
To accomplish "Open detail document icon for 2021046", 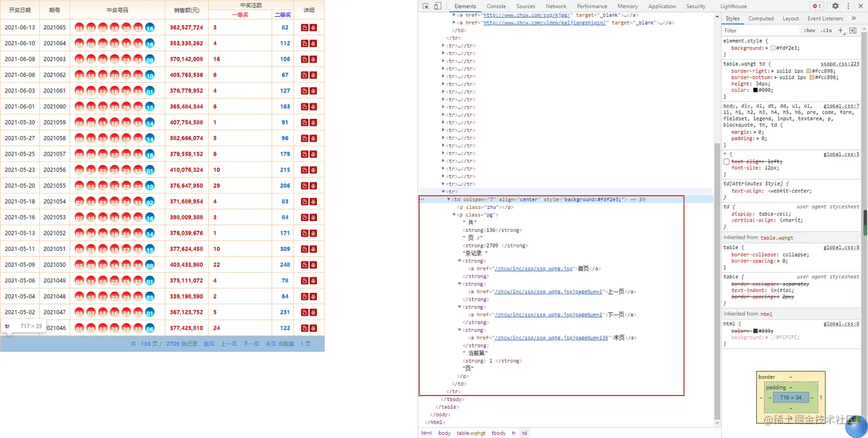I will [305, 328].
